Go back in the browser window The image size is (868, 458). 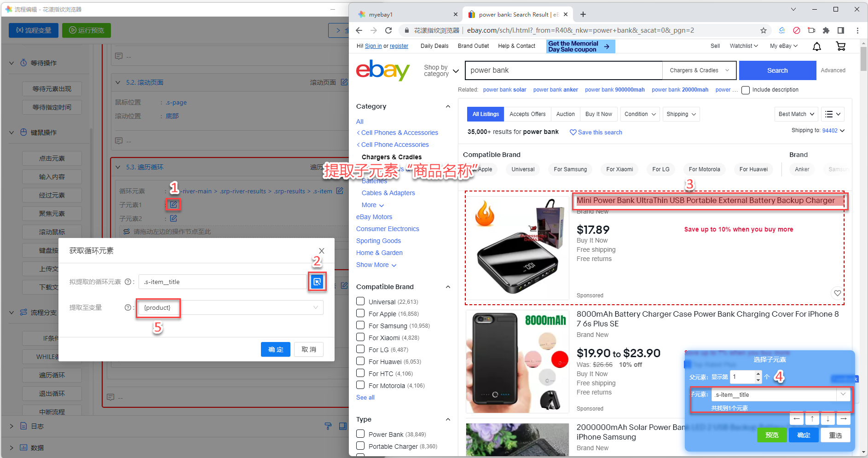(359, 30)
